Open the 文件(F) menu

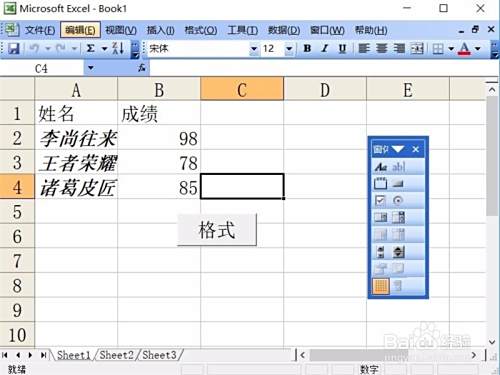[x=40, y=30]
